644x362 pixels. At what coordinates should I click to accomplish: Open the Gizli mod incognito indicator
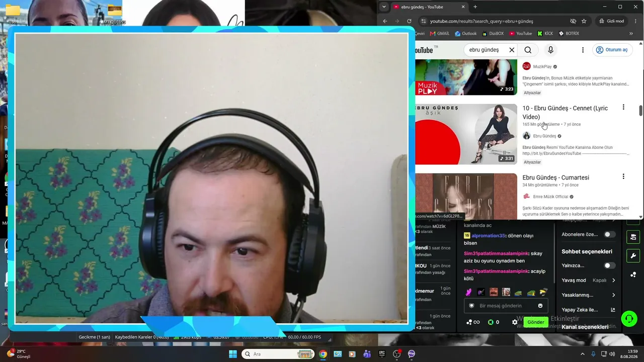click(x=612, y=21)
